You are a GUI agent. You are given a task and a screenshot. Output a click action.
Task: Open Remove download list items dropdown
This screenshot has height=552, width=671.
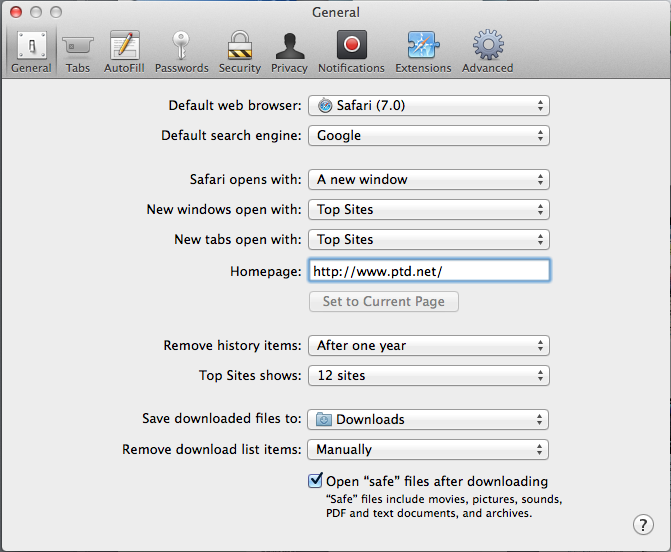(x=428, y=449)
